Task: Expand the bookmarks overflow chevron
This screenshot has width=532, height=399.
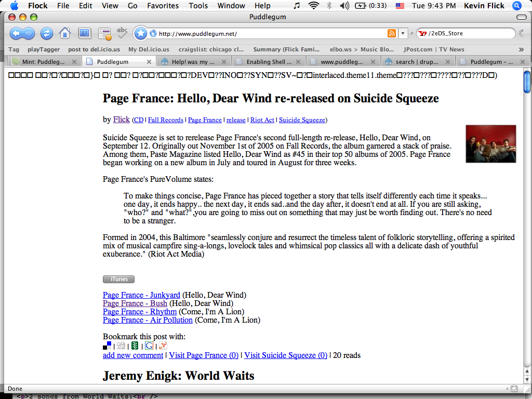Action: [521, 49]
